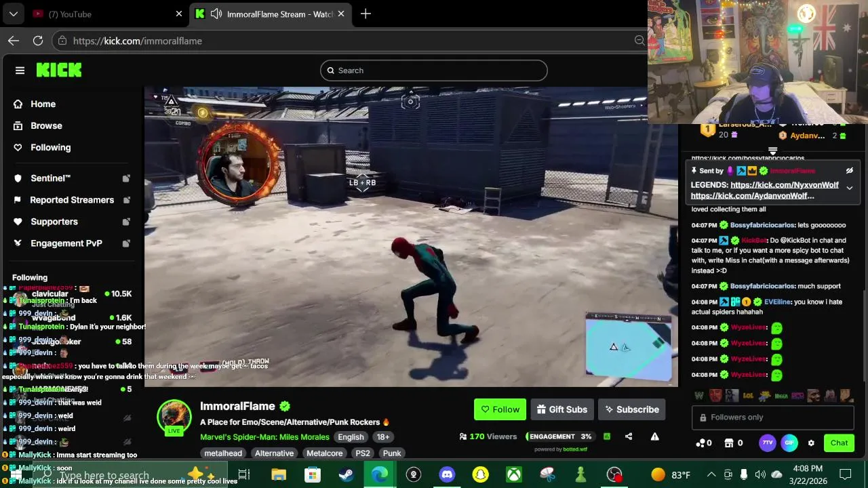The width and height of the screenshot is (868, 488).
Task: Close the YouTube tab
Action: click(x=179, y=14)
